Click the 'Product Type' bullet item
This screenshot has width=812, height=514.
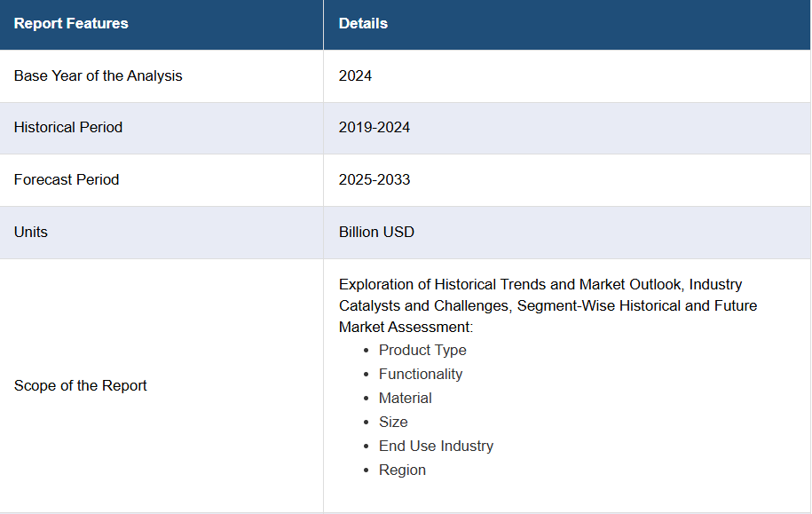[422, 351]
